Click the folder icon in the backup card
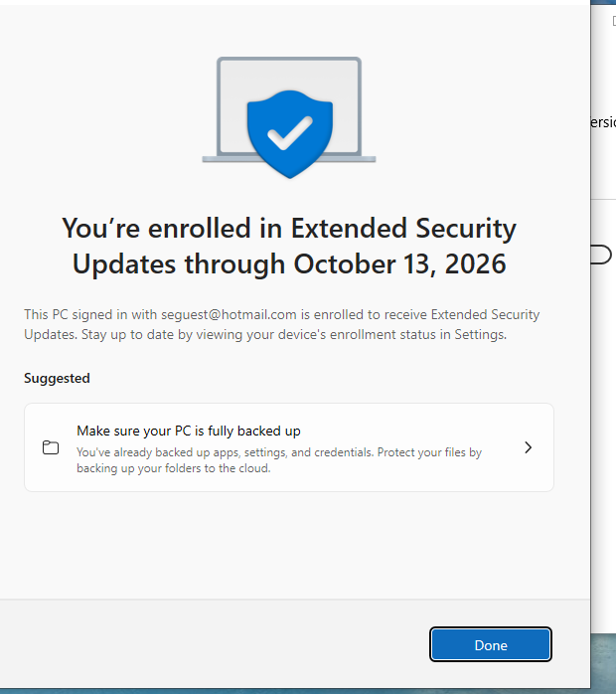This screenshot has height=694, width=616. [x=51, y=447]
